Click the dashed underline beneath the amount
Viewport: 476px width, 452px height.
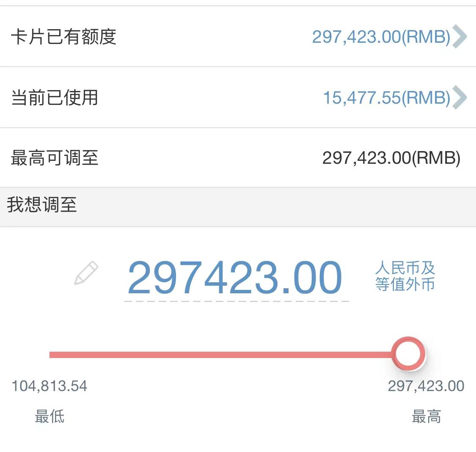(x=237, y=301)
